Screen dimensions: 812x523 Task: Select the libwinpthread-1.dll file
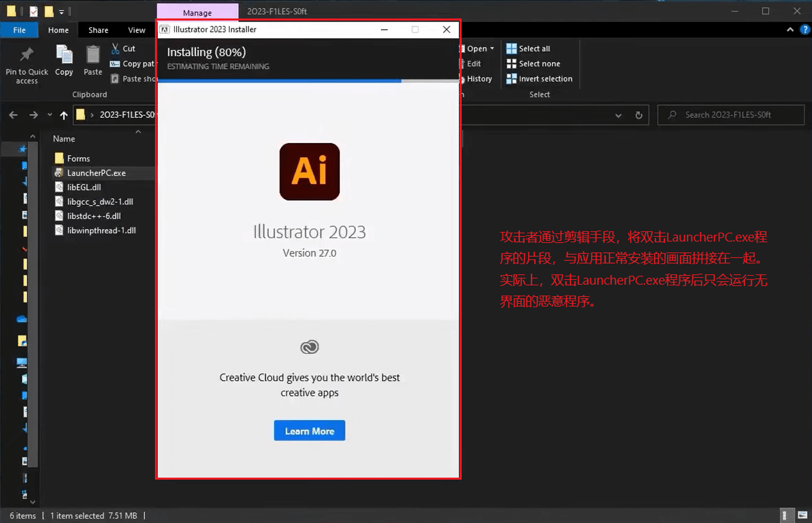(101, 230)
